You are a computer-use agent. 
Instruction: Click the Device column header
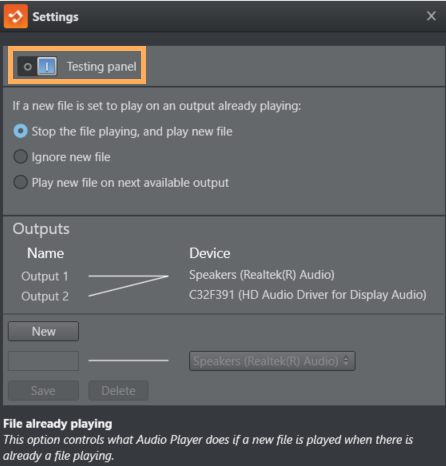210,253
